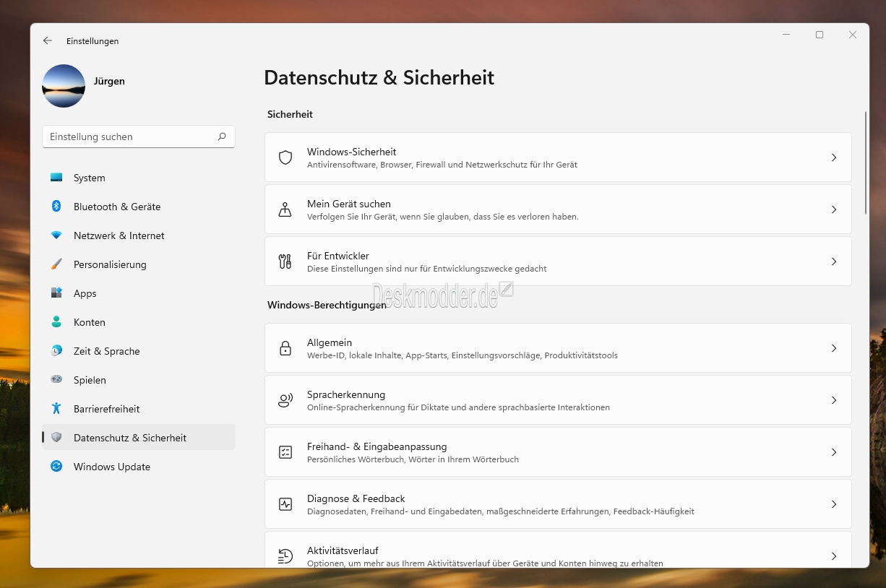Open Jürgen's profile picture
Image resolution: width=886 pixels, height=588 pixels.
(x=64, y=86)
